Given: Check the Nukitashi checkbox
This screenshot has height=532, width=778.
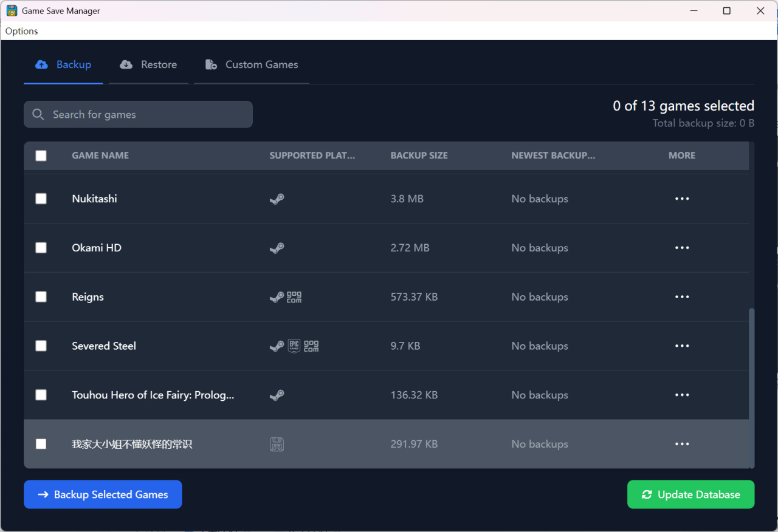Looking at the screenshot, I should click(41, 199).
